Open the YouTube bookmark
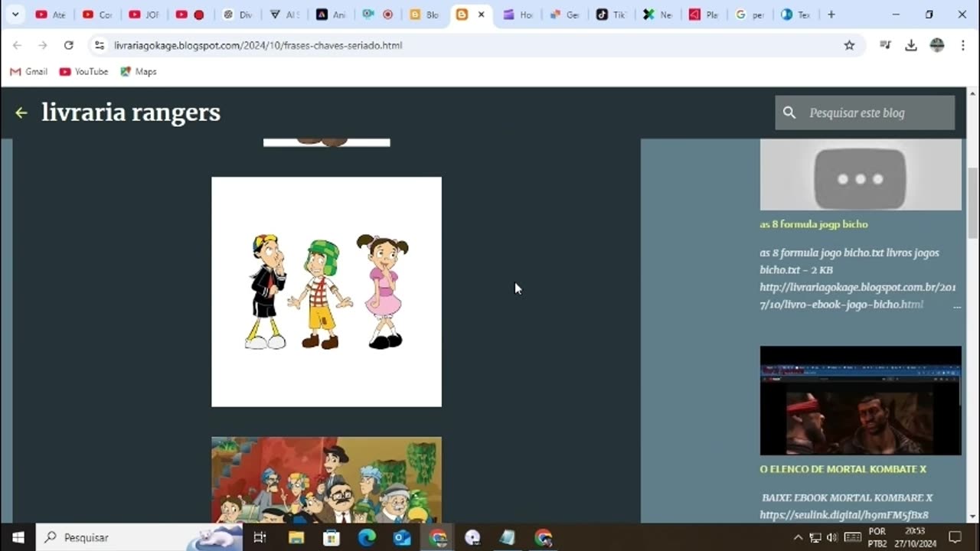This screenshot has height=551, width=980. point(83,71)
